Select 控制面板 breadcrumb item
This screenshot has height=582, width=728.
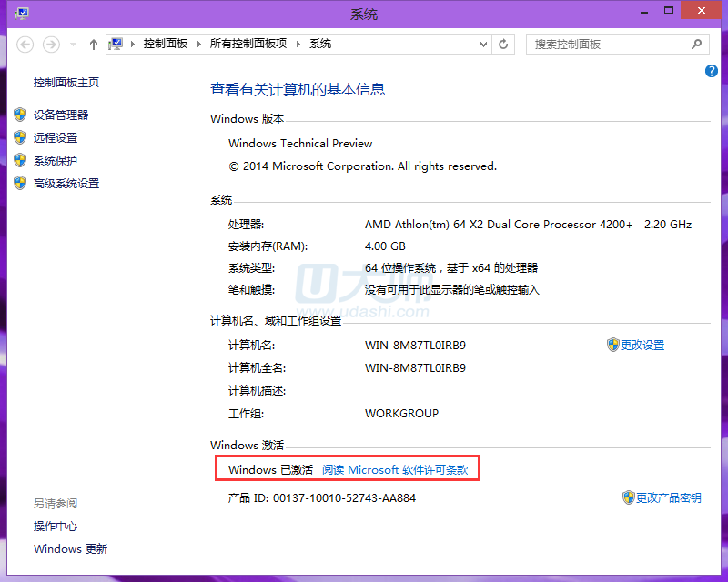pos(165,44)
